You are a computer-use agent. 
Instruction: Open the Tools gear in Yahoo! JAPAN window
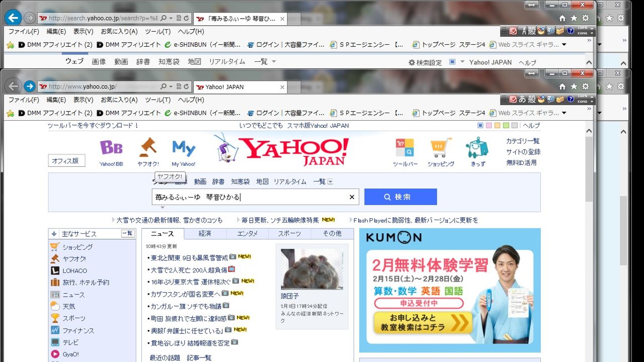tap(586, 86)
